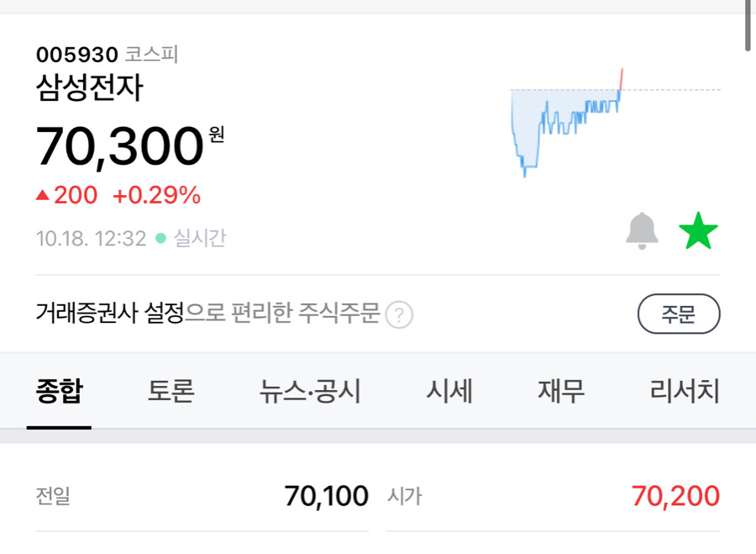
Task: Click the red up-triangle change indicator
Action: click(x=43, y=195)
